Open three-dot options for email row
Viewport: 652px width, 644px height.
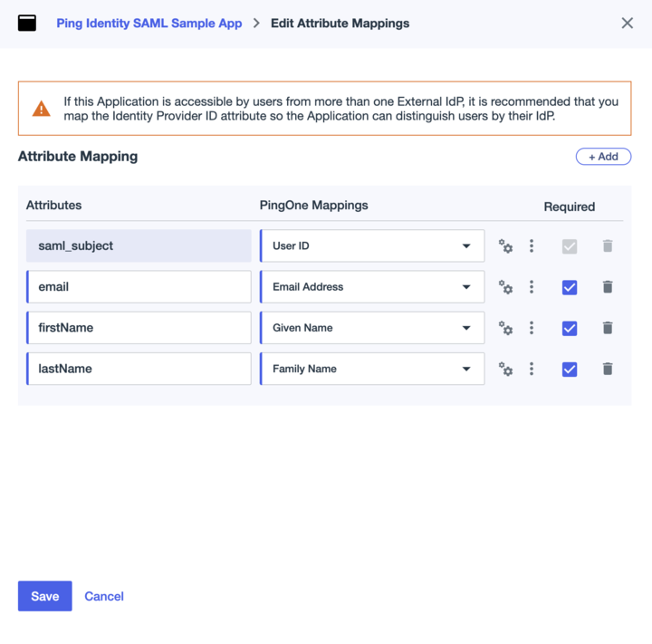[532, 287]
